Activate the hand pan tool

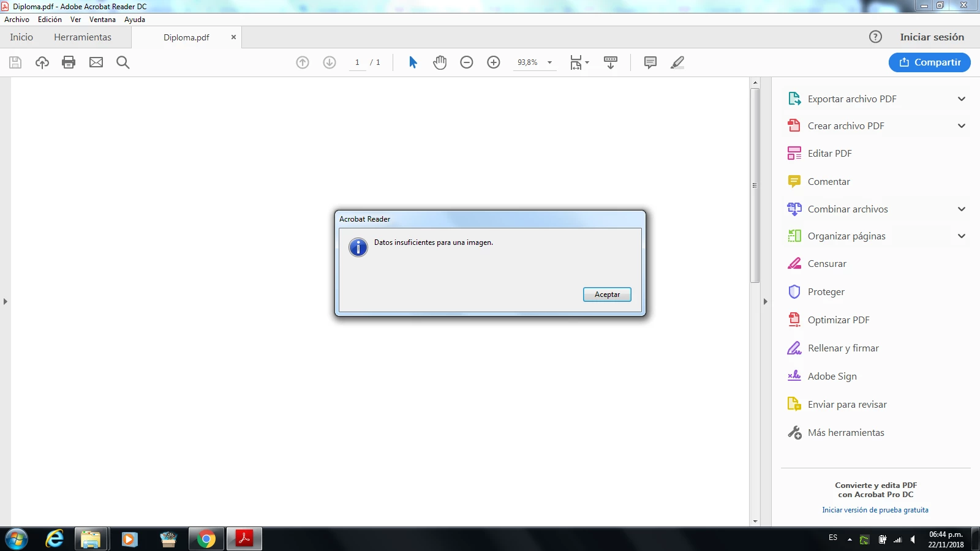pos(440,62)
